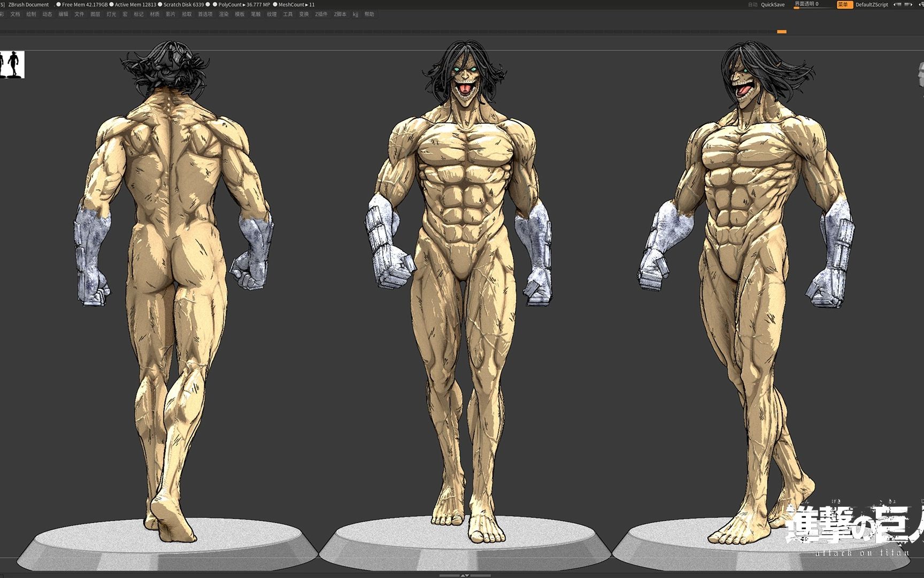Open the 文件 (File) menu

79,14
